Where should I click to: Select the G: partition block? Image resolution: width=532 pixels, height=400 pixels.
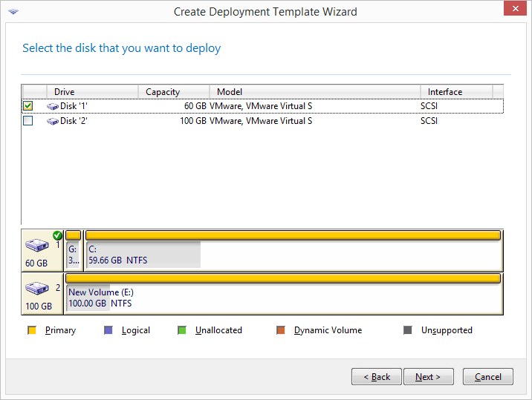coord(74,251)
